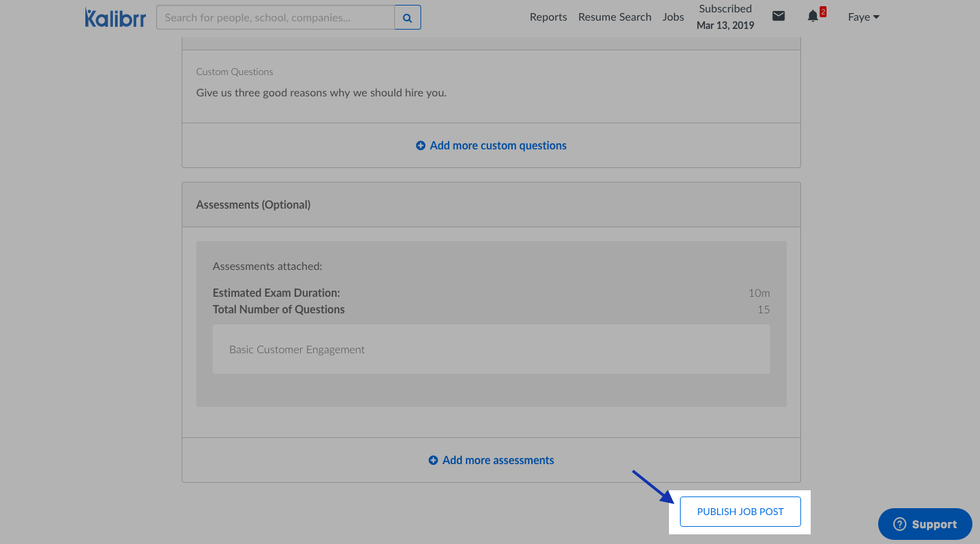
Task: Focus the people and companies search field
Action: point(275,17)
